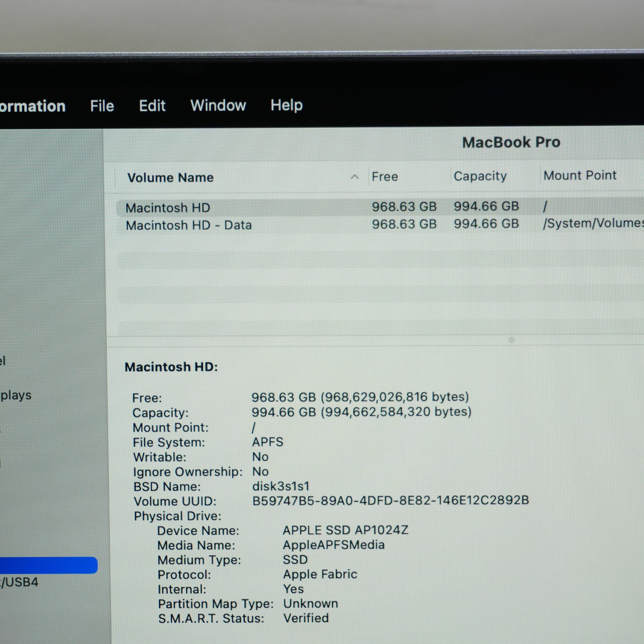644x644 pixels.
Task: Click the Writable: label
Action: (x=159, y=457)
